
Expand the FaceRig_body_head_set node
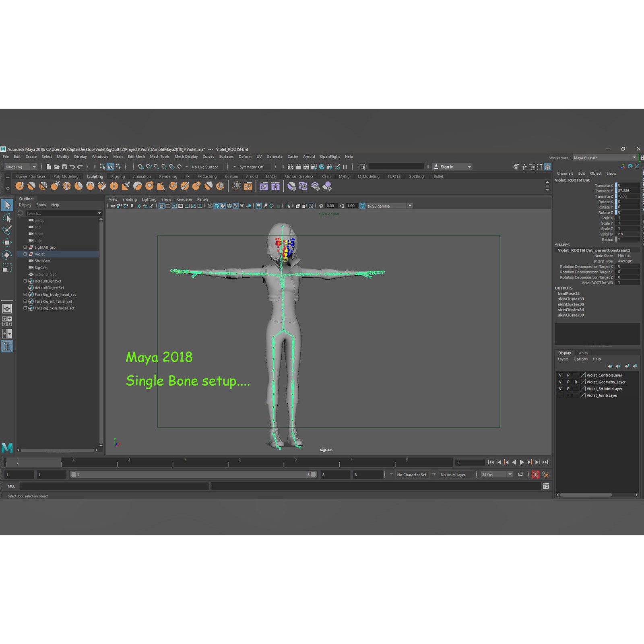tap(25, 295)
